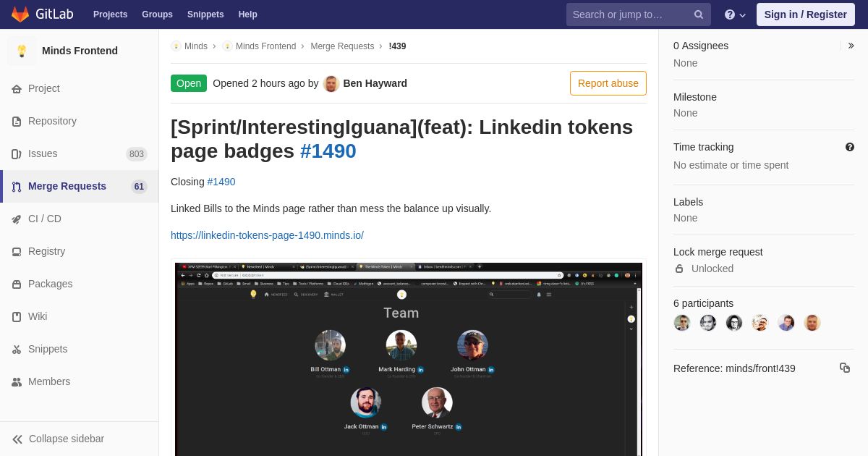868x456 pixels.
Task: Open the linkedin-tokens-page-1490.minds.io link
Action: 267,235
